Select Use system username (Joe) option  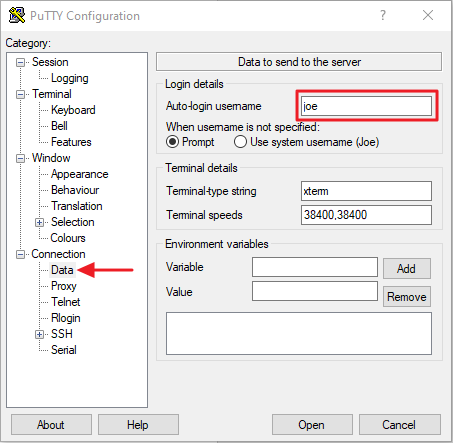coord(240,142)
